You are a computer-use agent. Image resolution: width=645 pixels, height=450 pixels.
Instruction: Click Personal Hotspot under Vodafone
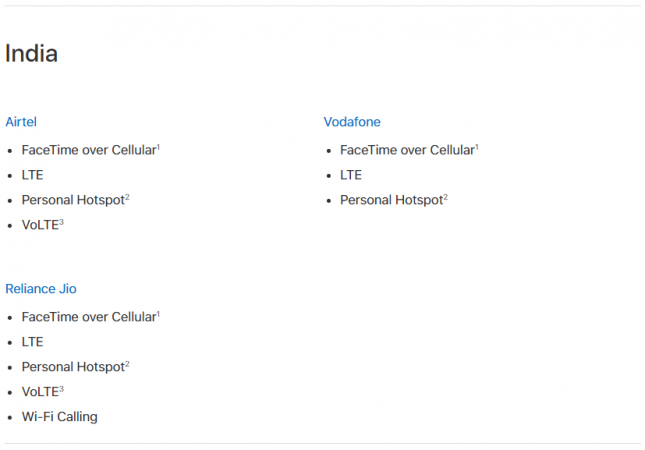pyautogui.click(x=391, y=200)
